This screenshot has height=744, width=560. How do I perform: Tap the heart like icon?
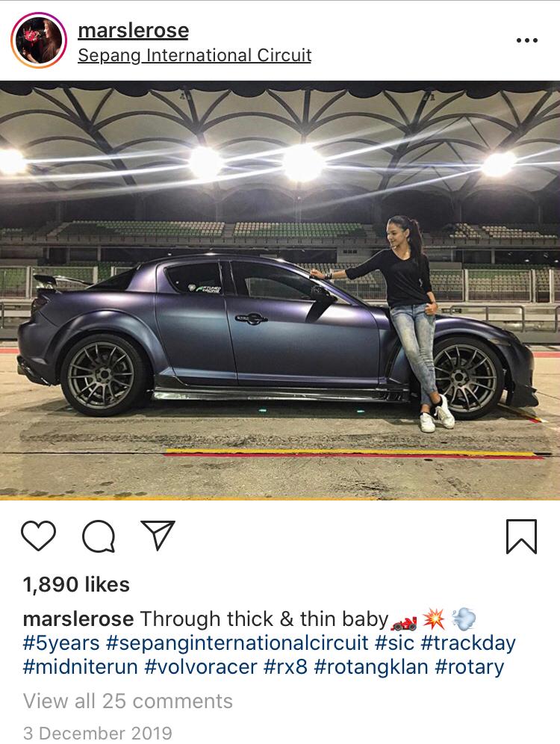pos(38,536)
